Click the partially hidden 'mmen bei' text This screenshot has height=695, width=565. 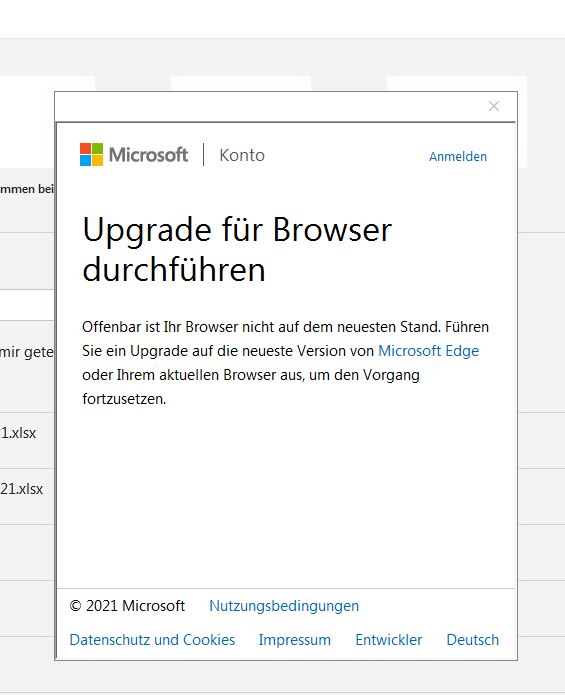[x=27, y=189]
